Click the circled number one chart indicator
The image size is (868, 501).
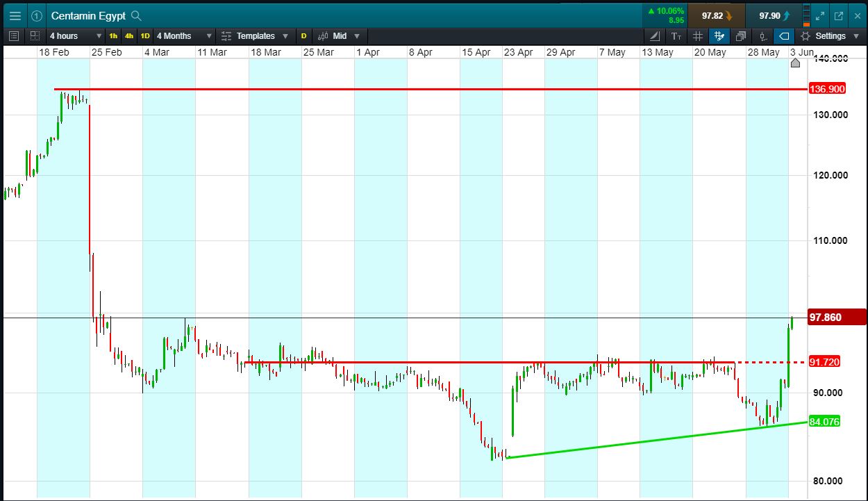point(37,15)
